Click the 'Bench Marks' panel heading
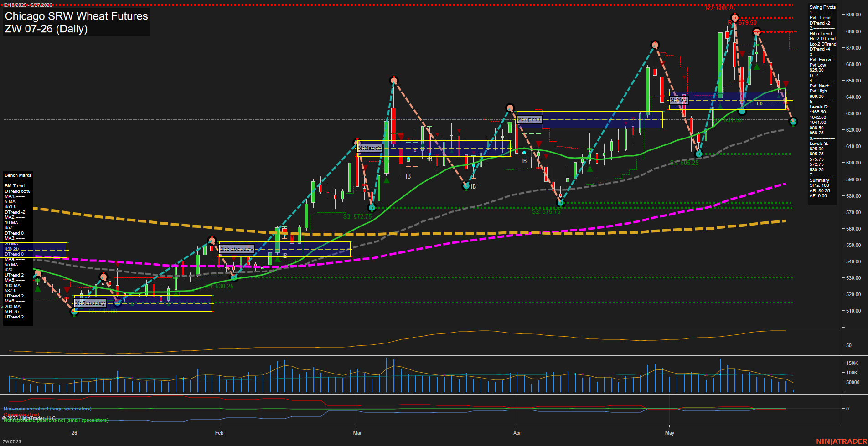The image size is (868, 446). 18,175
